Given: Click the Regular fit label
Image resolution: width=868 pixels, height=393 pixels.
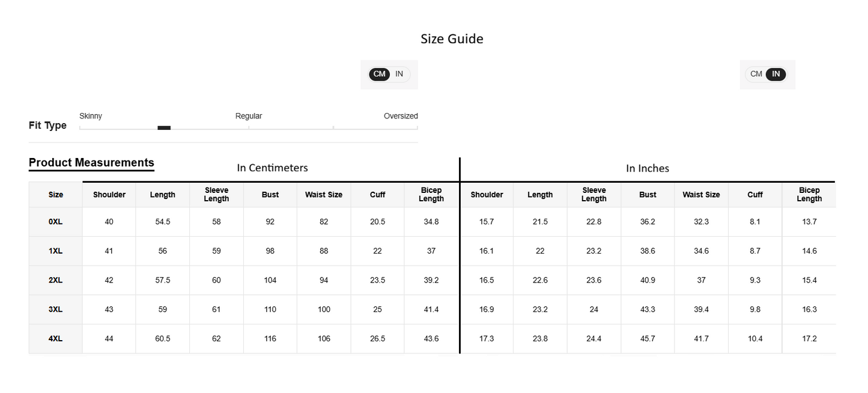Looking at the screenshot, I should pos(249,116).
